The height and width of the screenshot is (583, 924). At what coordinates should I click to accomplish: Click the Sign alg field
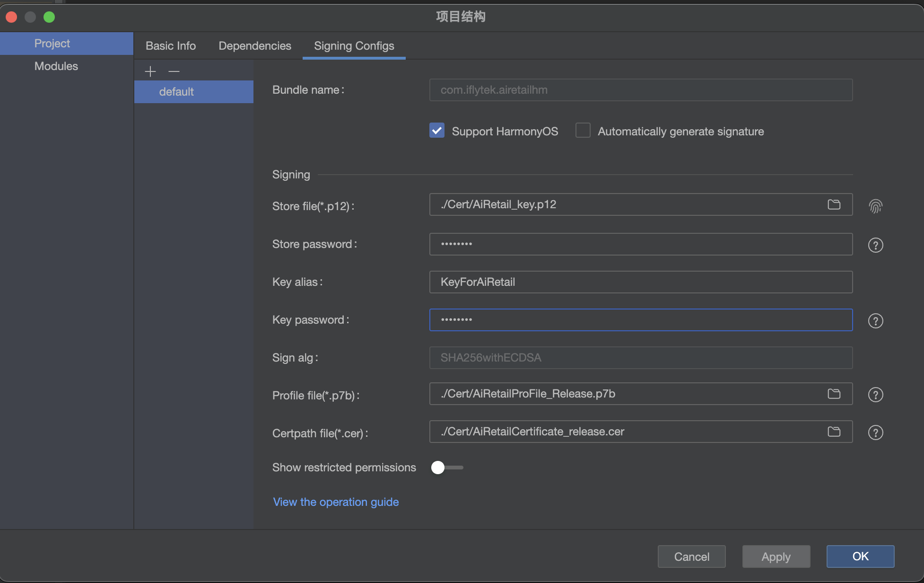tap(641, 358)
